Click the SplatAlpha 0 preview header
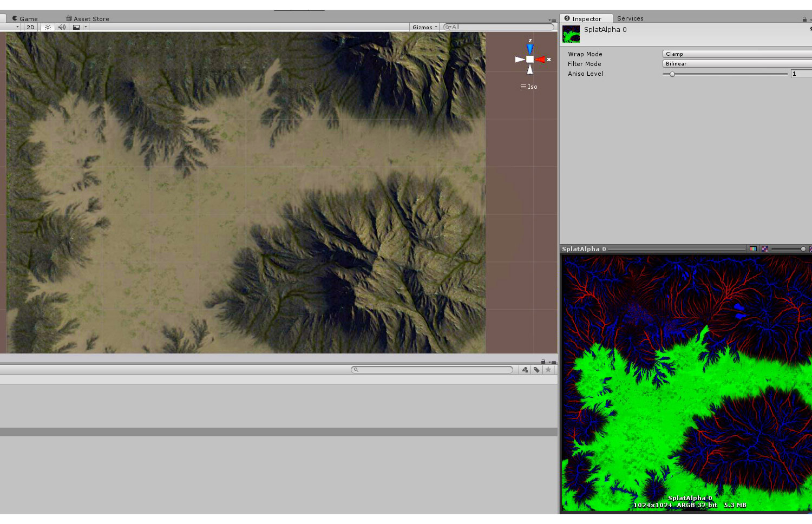 (x=653, y=249)
